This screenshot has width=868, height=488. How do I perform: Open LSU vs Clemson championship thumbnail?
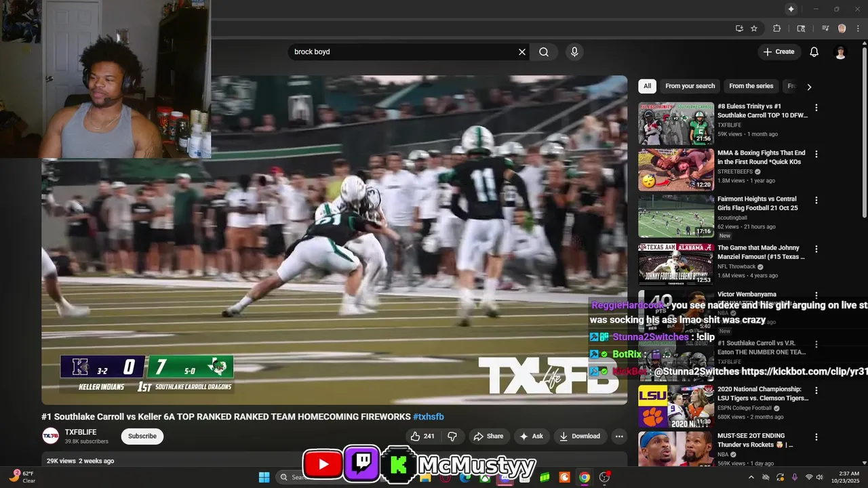(x=676, y=406)
